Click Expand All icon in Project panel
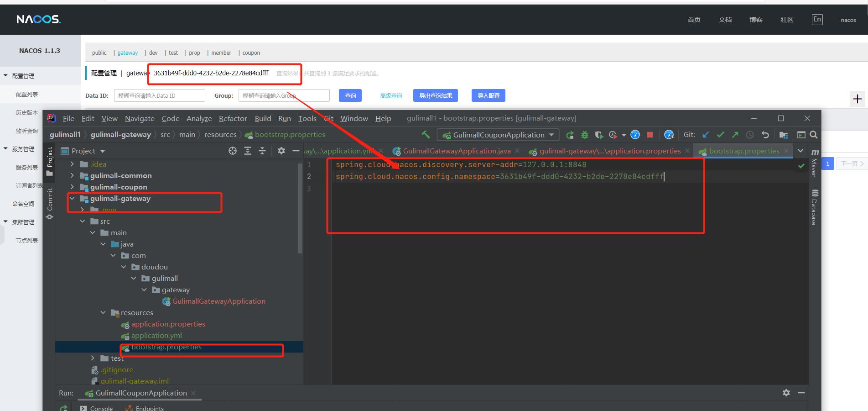Image resolution: width=868 pixels, height=411 pixels. pyautogui.click(x=248, y=151)
